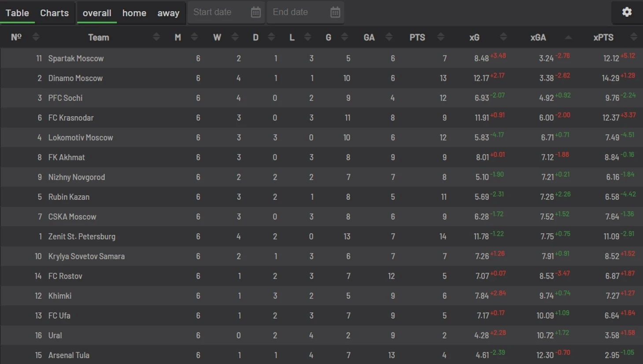
Task: Toggle xGA ascending sort arrow
Action: click(x=569, y=37)
